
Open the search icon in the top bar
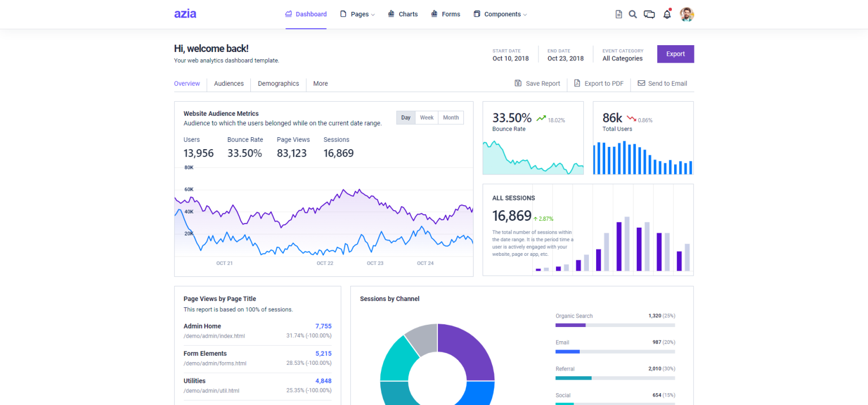click(x=633, y=14)
